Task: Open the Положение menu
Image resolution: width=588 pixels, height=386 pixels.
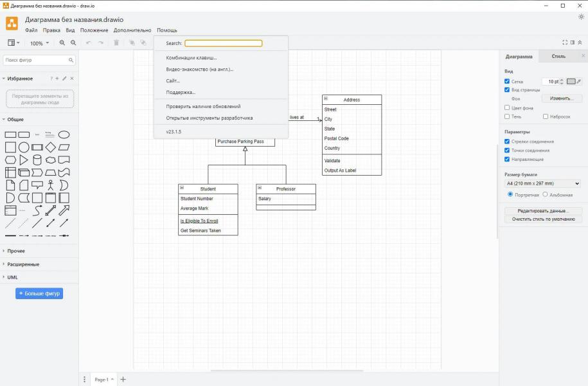Action: (x=94, y=30)
